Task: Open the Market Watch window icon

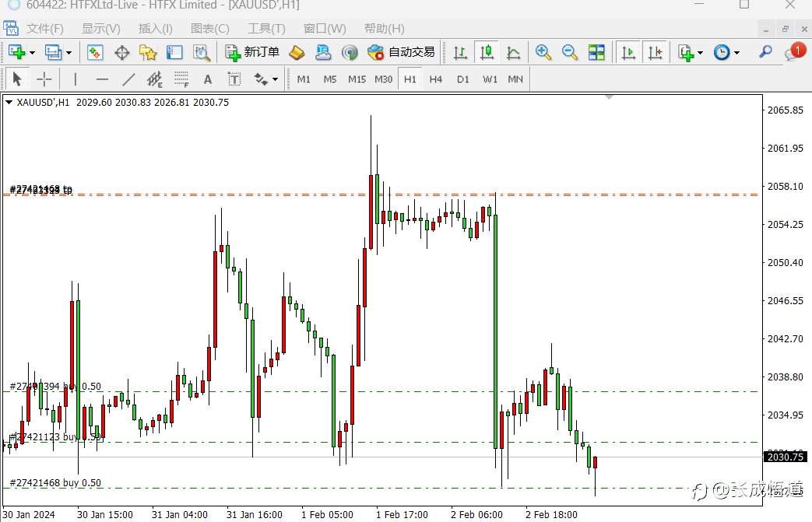Action: pyautogui.click(x=95, y=52)
